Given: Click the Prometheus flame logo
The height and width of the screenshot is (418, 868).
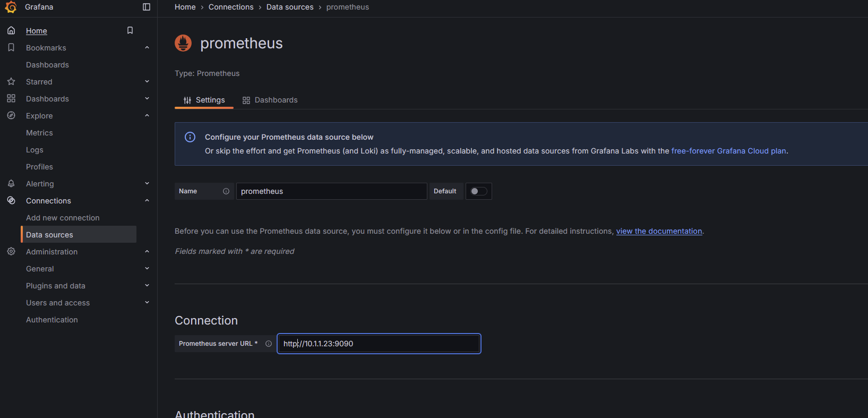Looking at the screenshot, I should 183,43.
